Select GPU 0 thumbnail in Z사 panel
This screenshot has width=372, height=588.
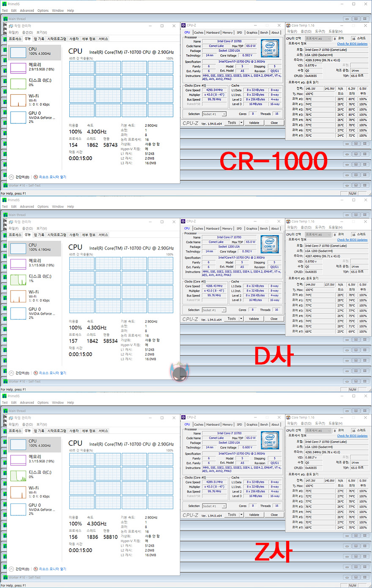click(18, 509)
